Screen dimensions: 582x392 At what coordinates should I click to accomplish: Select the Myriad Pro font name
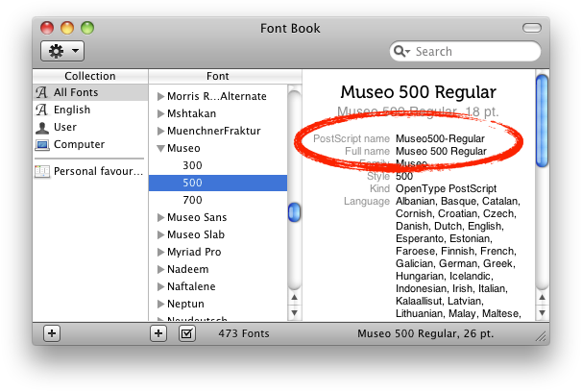(194, 252)
